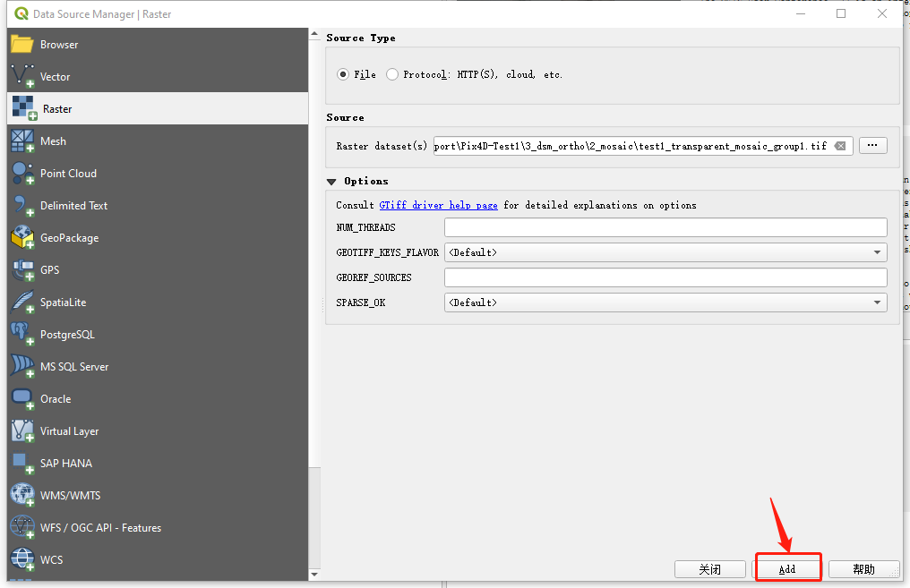Click the SpatiaLite feather icon
This screenshot has height=588, width=910.
(x=22, y=303)
